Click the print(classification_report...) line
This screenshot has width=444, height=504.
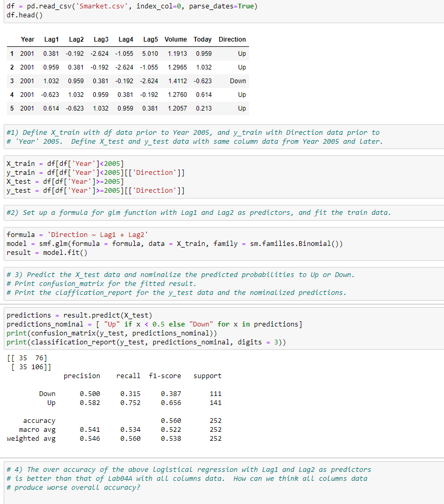(x=146, y=342)
